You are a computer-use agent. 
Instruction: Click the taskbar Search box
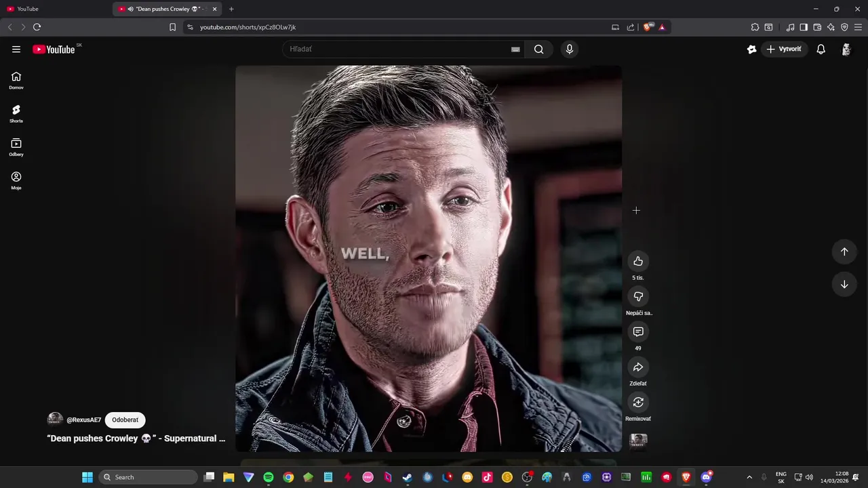click(x=149, y=477)
